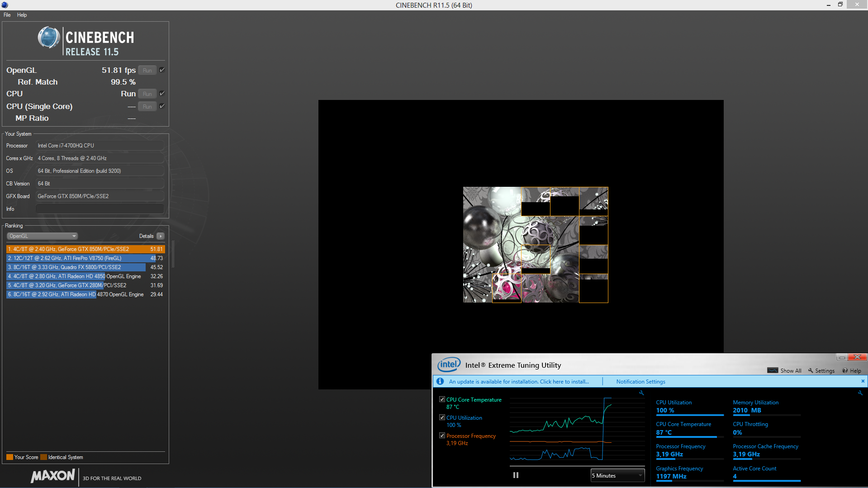Image resolution: width=868 pixels, height=488 pixels.
Task: Click the orange Your Score legend swatch
Action: click(x=9, y=457)
